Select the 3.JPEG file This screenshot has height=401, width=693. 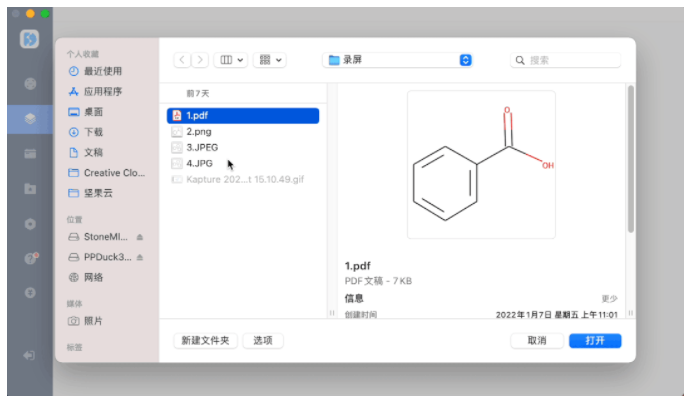(x=202, y=147)
